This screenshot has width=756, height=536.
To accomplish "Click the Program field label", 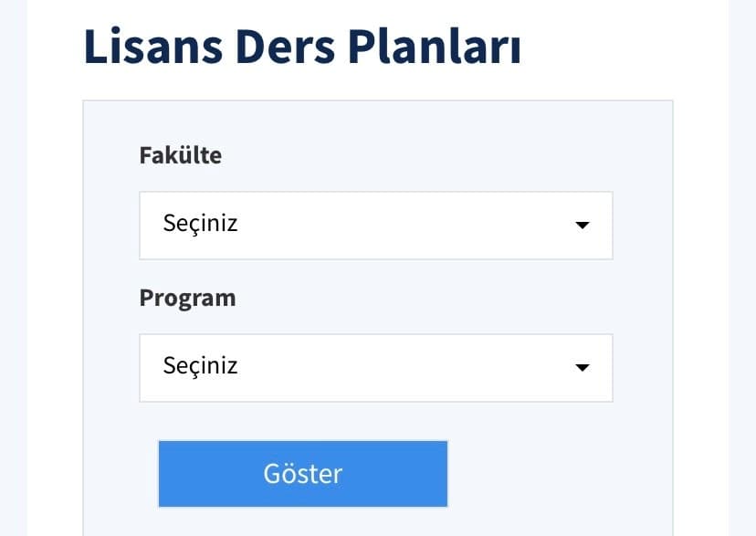I will click(187, 298).
